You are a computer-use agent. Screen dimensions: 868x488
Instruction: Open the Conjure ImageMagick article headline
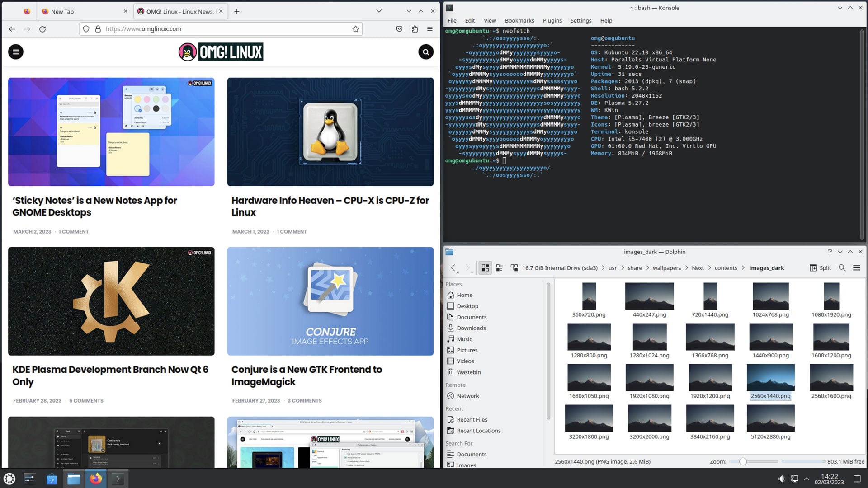click(307, 375)
